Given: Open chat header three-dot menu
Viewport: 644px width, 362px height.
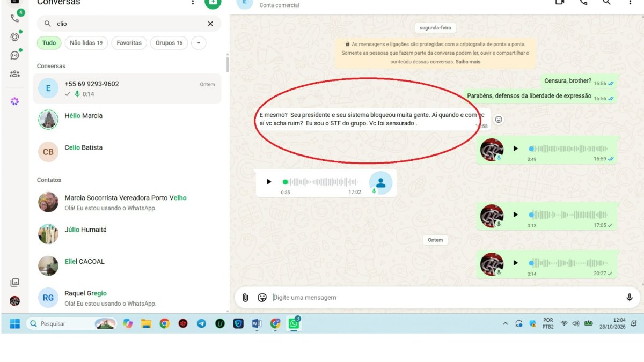Looking at the screenshot, I should pos(630,2).
